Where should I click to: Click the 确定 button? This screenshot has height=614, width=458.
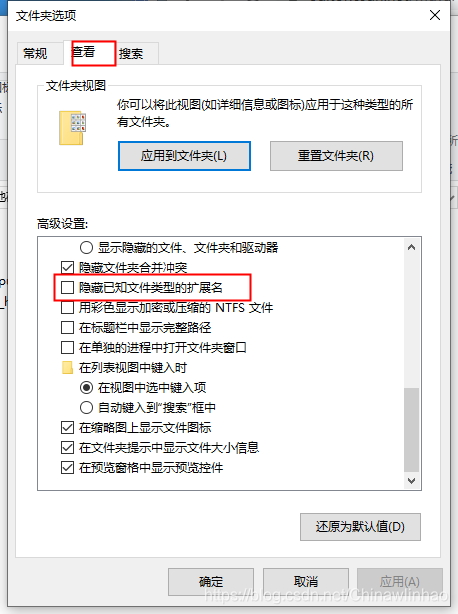point(211,581)
